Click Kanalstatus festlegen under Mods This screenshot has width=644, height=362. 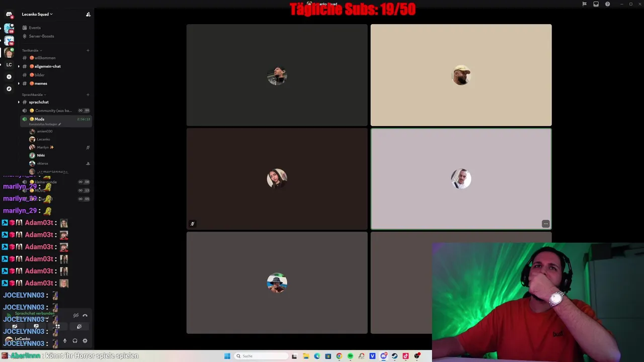coord(45,124)
